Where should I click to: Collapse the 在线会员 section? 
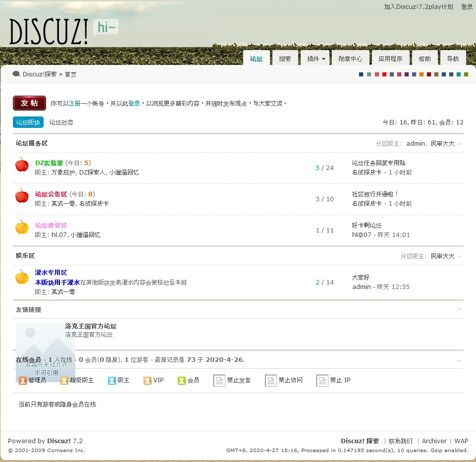click(x=459, y=360)
